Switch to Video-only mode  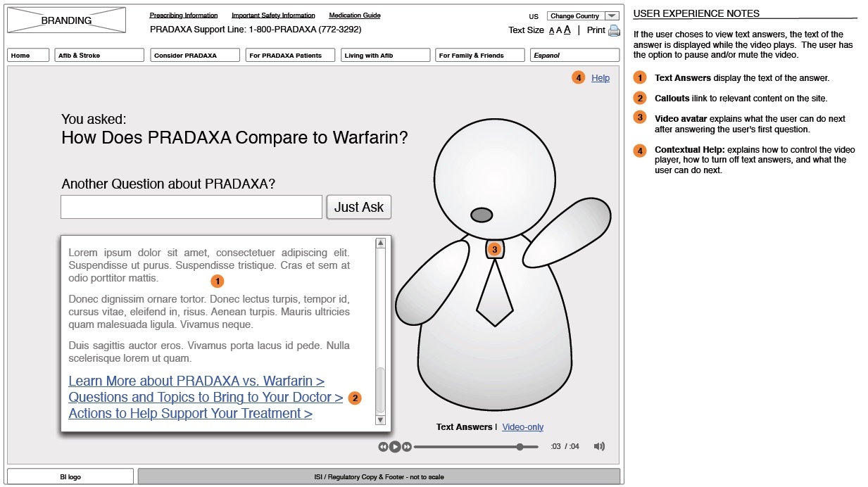tap(522, 427)
